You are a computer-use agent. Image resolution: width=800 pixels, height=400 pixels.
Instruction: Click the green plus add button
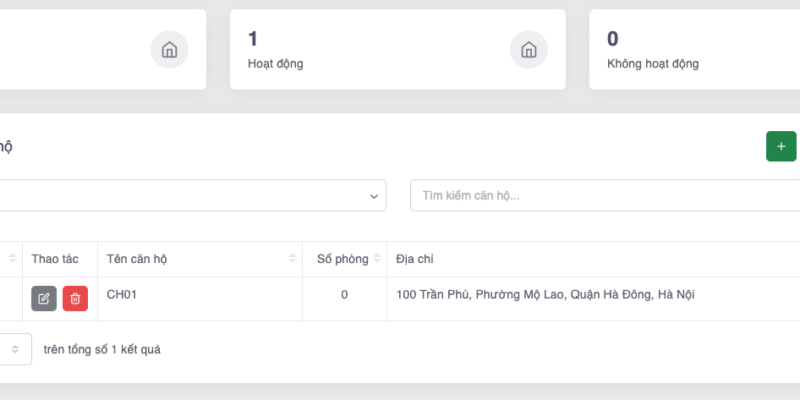pos(781,146)
